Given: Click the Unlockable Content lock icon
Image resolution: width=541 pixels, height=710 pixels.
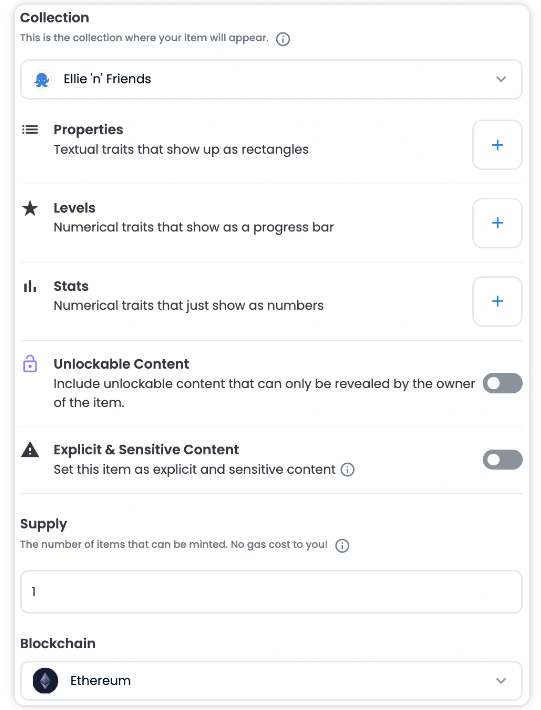Looking at the screenshot, I should 30,364.
